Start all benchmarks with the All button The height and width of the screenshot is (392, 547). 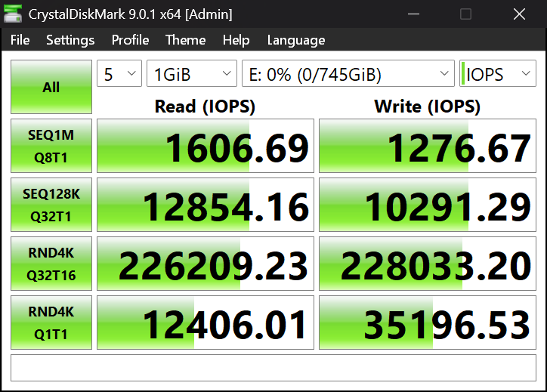[x=51, y=87]
